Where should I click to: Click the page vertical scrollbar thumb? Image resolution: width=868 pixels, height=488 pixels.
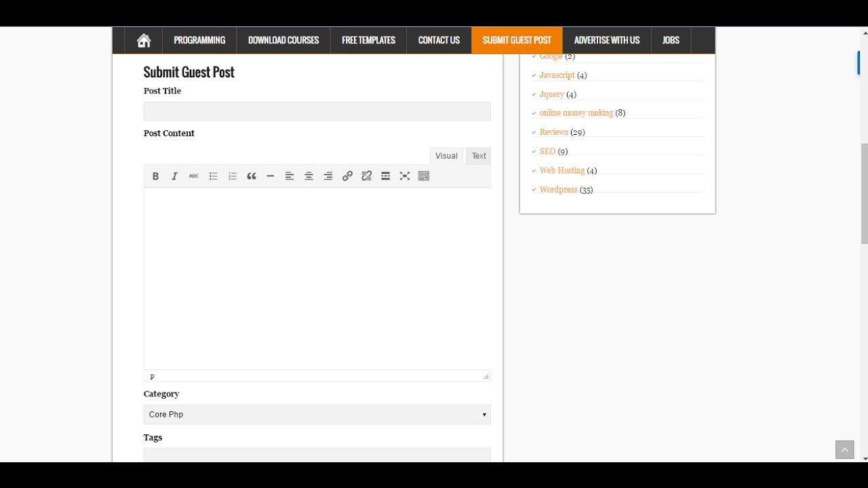click(x=864, y=194)
